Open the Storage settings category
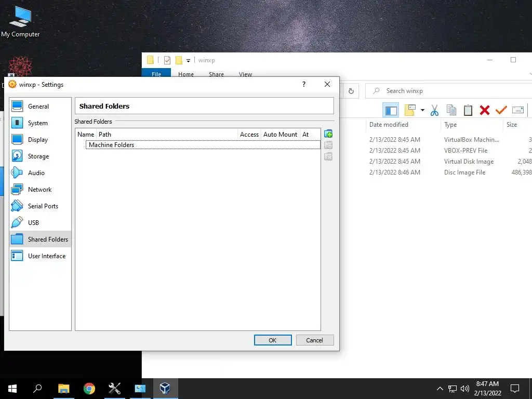 pos(40,156)
